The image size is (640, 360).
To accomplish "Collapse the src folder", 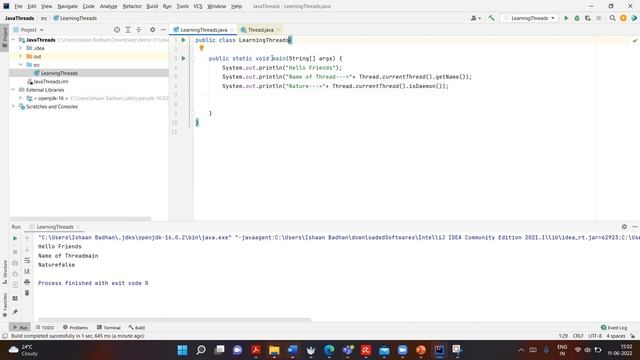I will [20, 64].
